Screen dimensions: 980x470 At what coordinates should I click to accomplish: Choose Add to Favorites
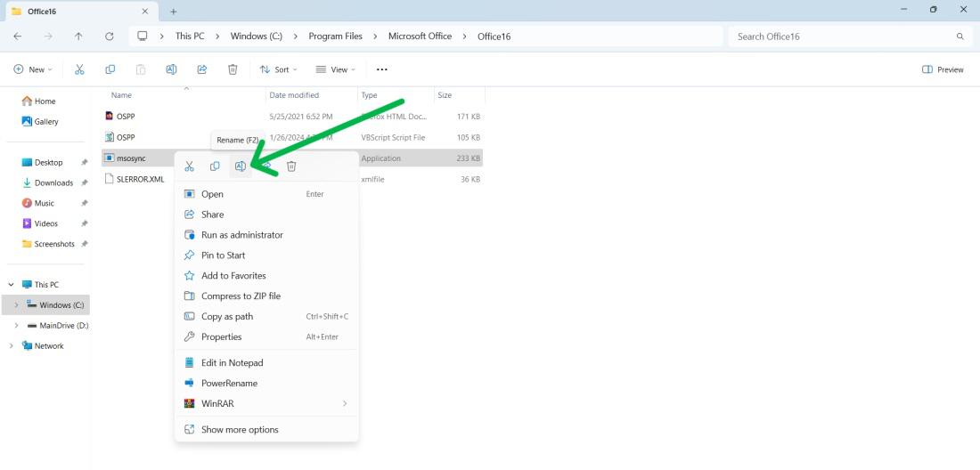pyautogui.click(x=266, y=275)
